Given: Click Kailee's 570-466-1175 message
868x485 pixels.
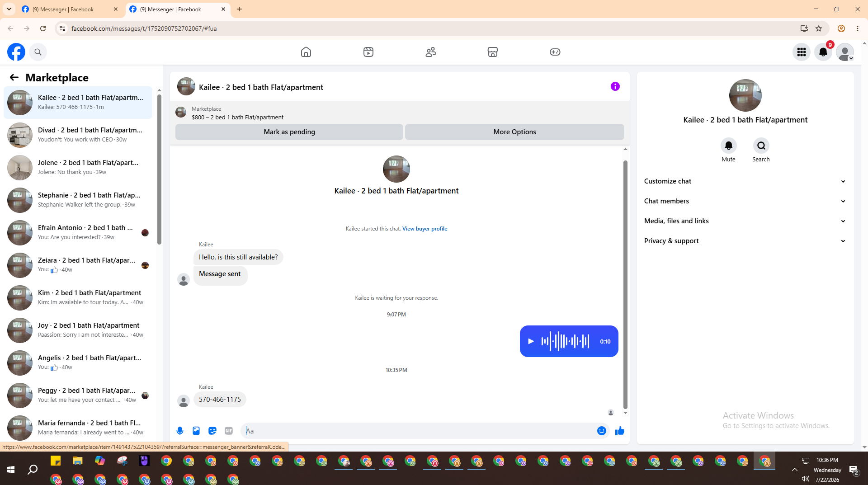Looking at the screenshot, I should [220, 400].
